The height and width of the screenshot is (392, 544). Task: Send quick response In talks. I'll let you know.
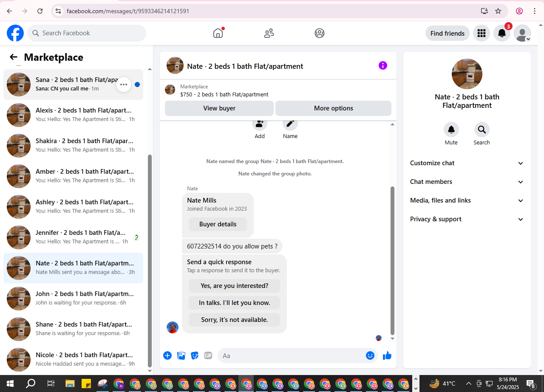click(x=235, y=303)
